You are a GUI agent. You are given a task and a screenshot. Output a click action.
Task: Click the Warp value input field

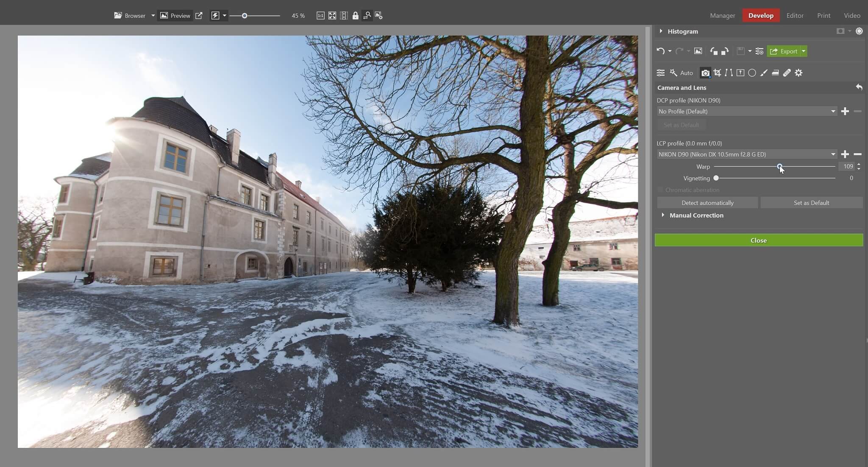(846, 166)
